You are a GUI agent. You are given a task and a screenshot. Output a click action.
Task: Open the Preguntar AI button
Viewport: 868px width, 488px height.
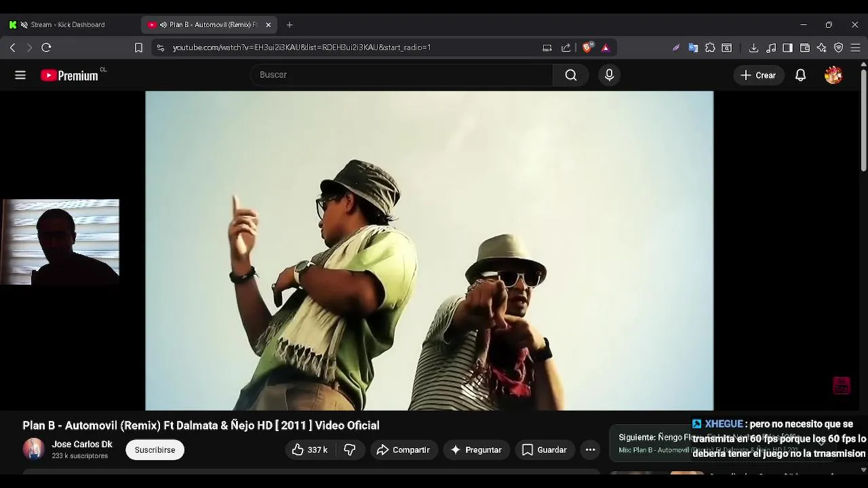pyautogui.click(x=476, y=450)
